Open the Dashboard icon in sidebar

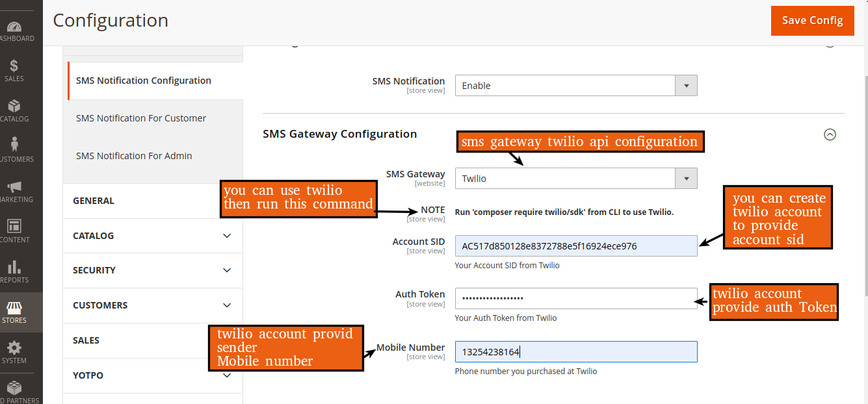coord(14,27)
